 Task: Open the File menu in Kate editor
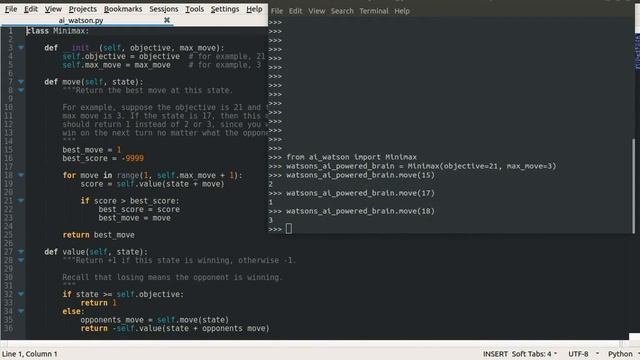coord(11,9)
